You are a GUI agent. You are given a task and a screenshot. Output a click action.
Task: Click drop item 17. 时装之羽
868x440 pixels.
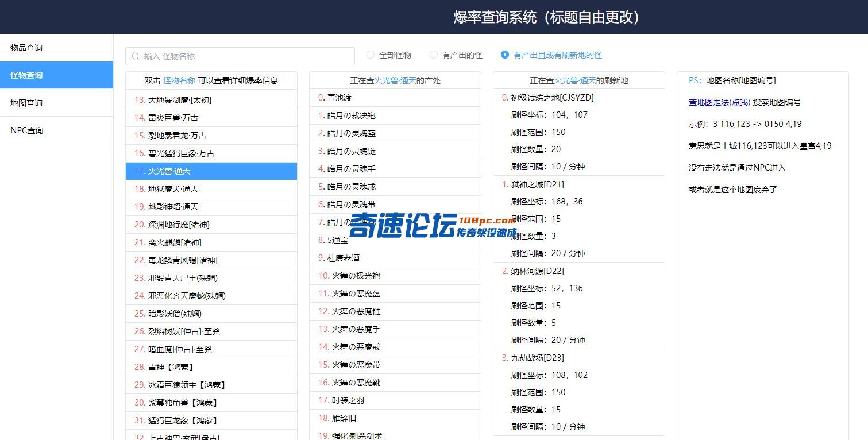pos(395,400)
